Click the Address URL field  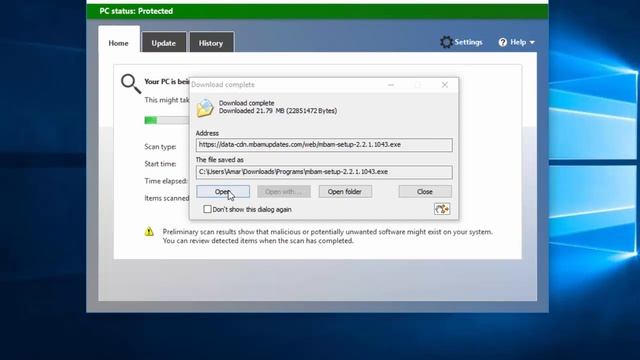pyautogui.click(x=324, y=144)
